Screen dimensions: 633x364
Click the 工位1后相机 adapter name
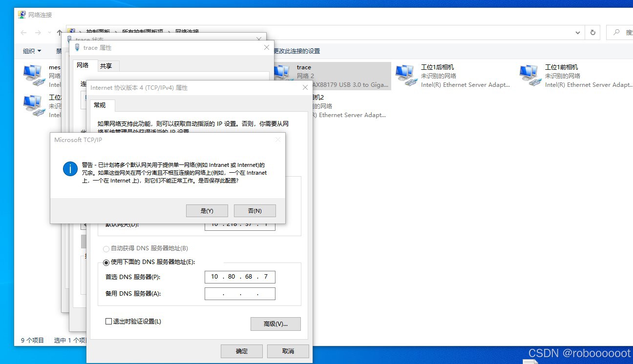(x=438, y=67)
